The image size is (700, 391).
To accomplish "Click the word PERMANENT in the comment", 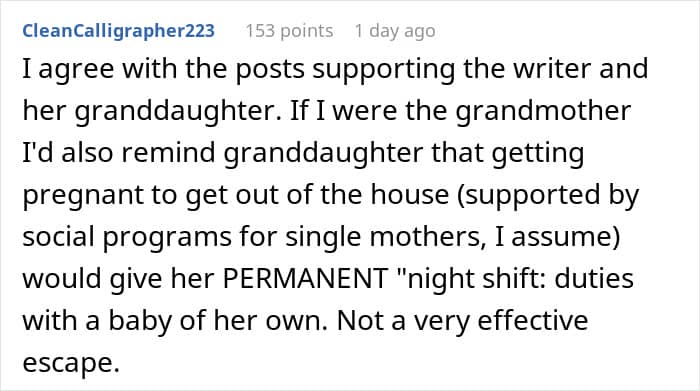I will [x=305, y=279].
